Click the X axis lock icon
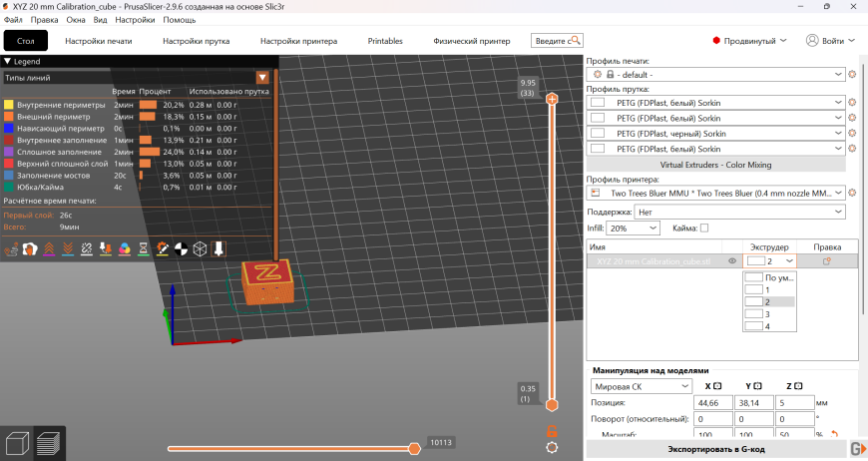The image size is (868, 461). (717, 386)
